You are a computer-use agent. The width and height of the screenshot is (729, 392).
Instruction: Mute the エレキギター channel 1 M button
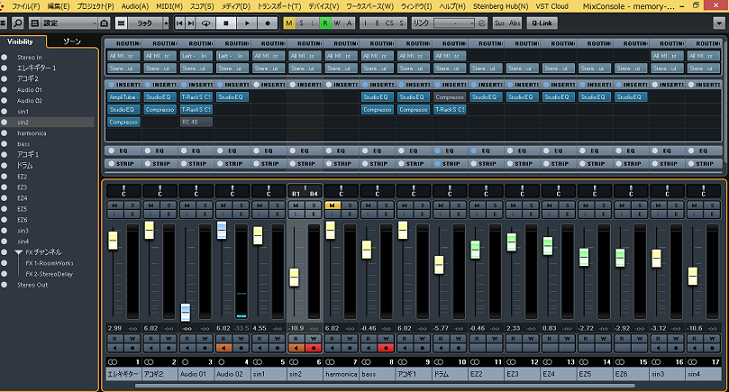(x=114, y=205)
